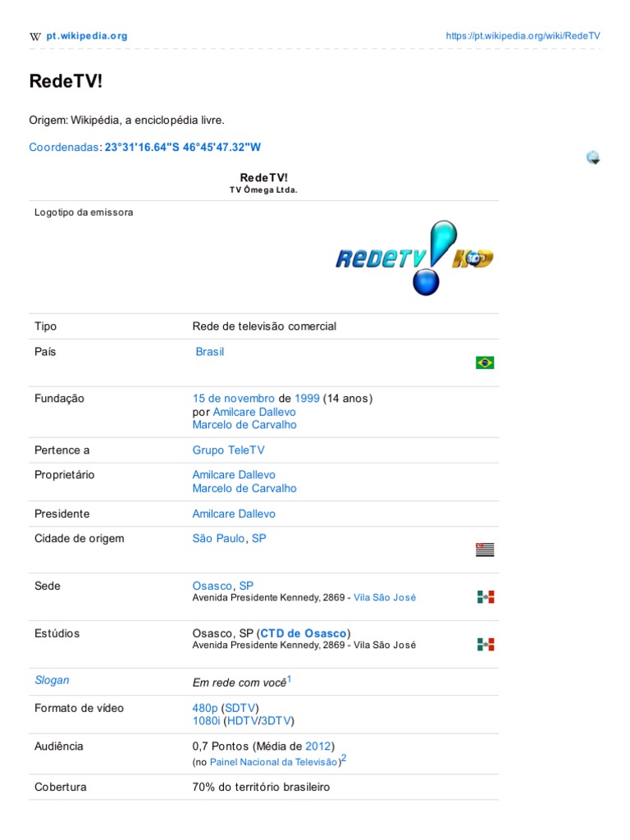
Task: Open SP link in Cidade de origem row
Action: [x=258, y=539]
